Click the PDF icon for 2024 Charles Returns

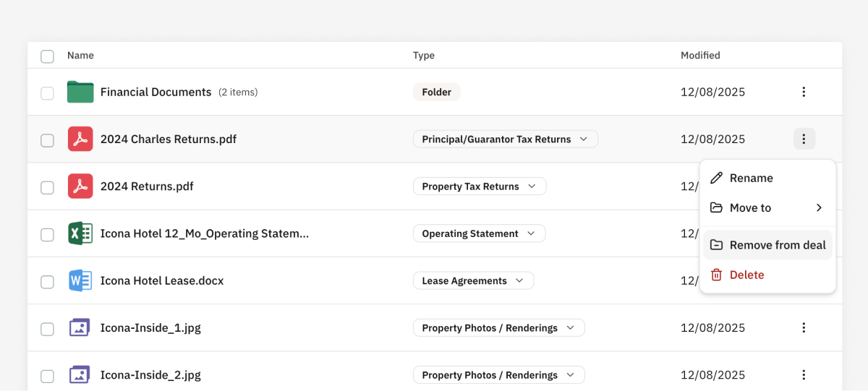[80, 139]
